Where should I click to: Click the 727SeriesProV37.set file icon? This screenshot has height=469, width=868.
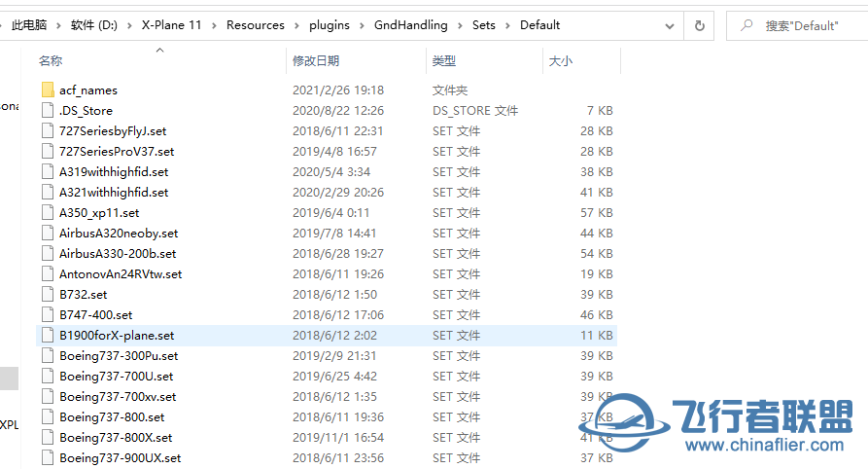click(x=49, y=152)
